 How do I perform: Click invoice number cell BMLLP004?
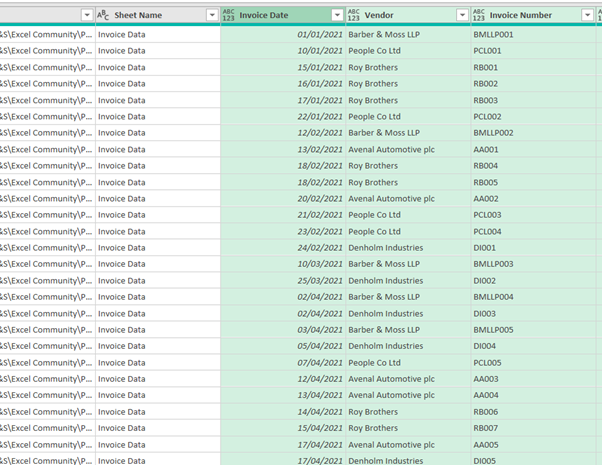coord(533,297)
